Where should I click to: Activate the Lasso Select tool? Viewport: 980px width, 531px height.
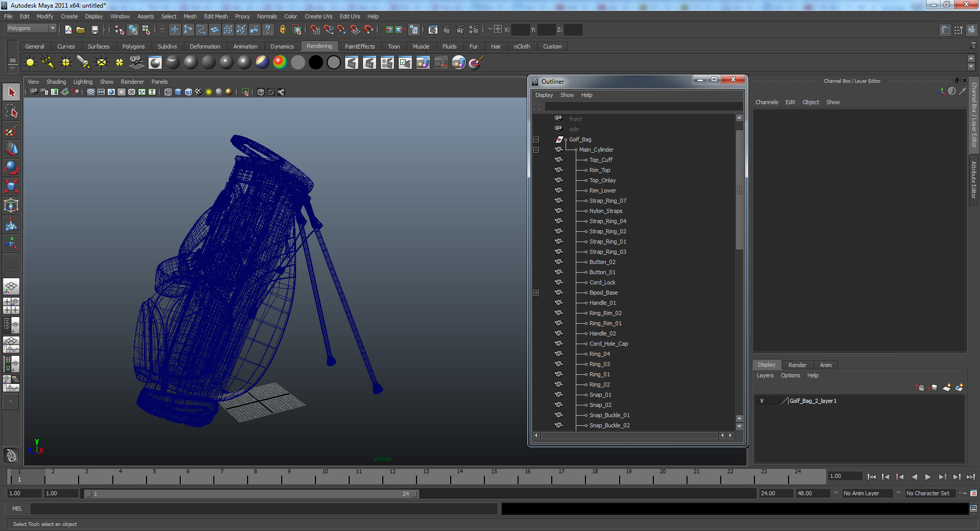[11, 111]
